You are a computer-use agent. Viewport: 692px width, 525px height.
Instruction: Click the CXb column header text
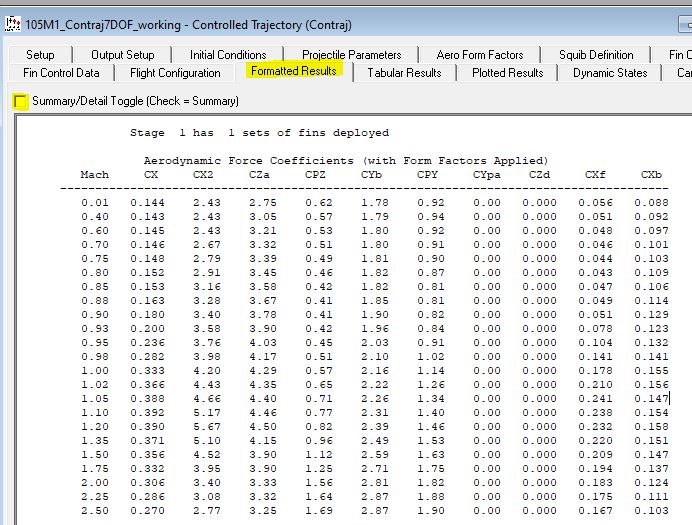click(x=653, y=175)
